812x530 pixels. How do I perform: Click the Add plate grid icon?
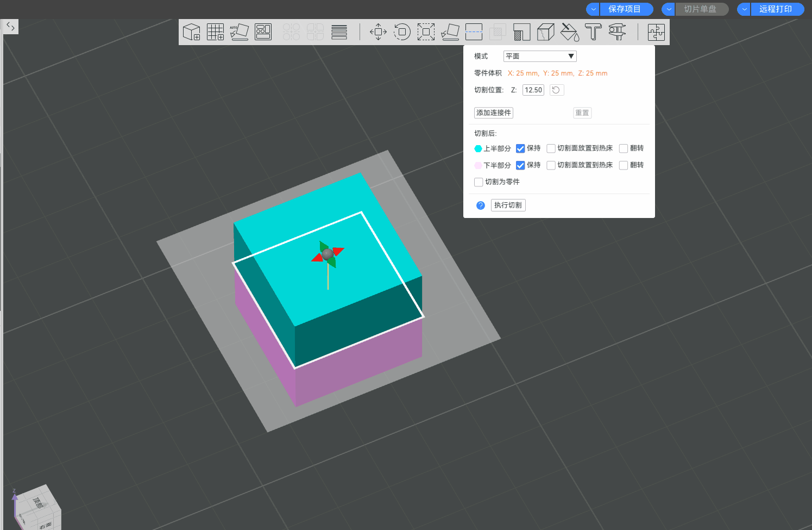click(x=215, y=32)
